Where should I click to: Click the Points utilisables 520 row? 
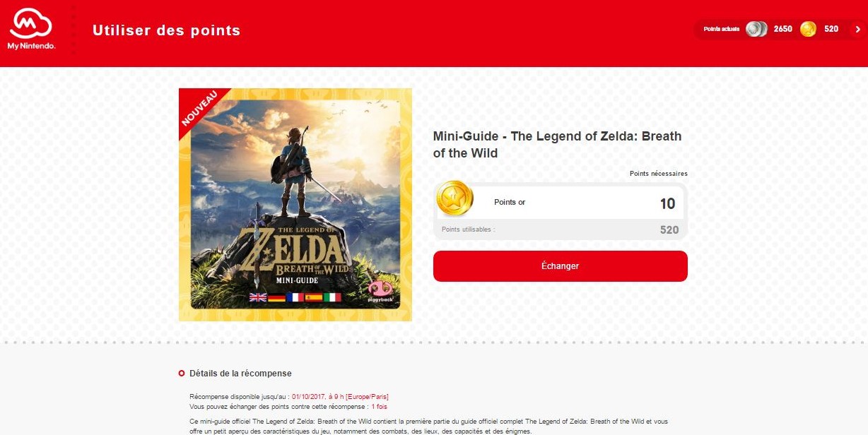point(560,230)
